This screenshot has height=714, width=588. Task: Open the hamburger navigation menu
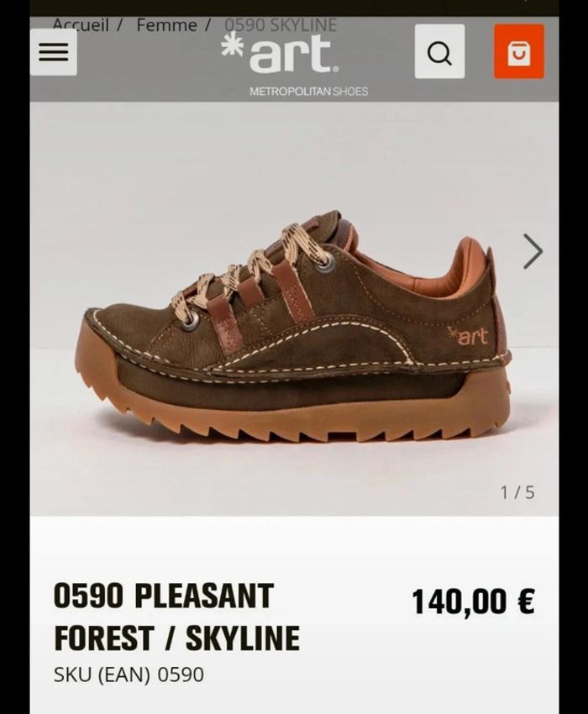(53, 52)
